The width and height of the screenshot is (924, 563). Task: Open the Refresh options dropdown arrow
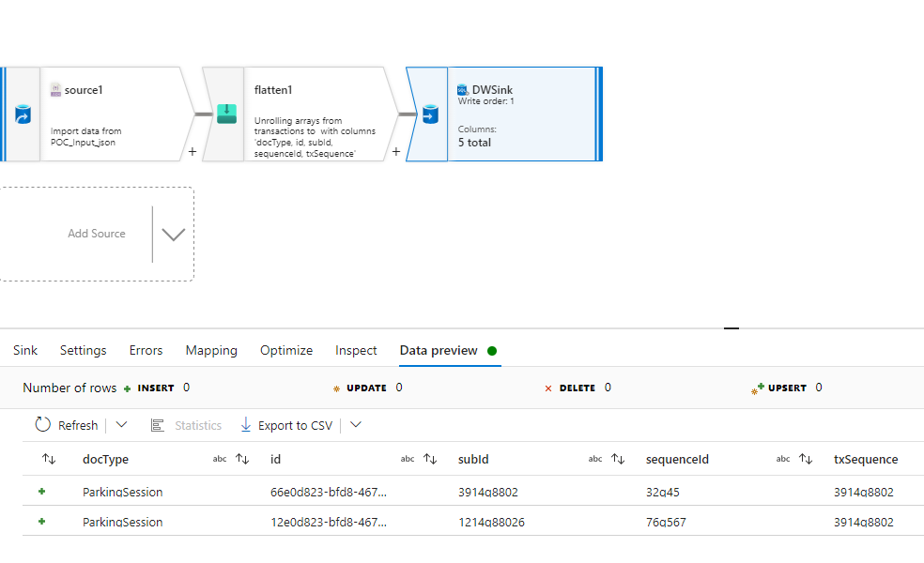(121, 425)
